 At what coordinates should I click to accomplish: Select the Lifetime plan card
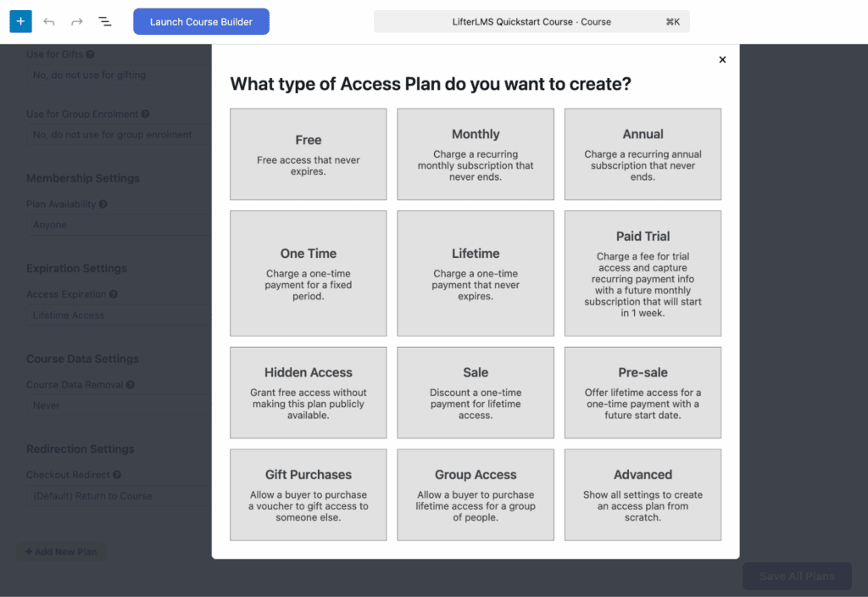[476, 273]
